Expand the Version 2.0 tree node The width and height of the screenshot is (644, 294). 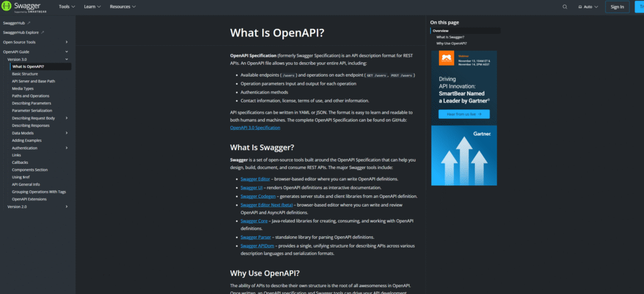point(67,206)
